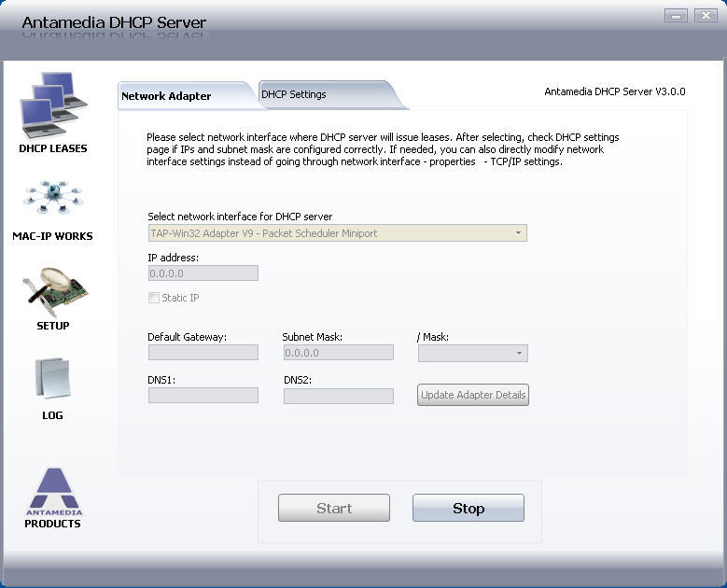Click the MAC-IP WORKS label
Screen dimensions: 727x588
tap(52, 236)
